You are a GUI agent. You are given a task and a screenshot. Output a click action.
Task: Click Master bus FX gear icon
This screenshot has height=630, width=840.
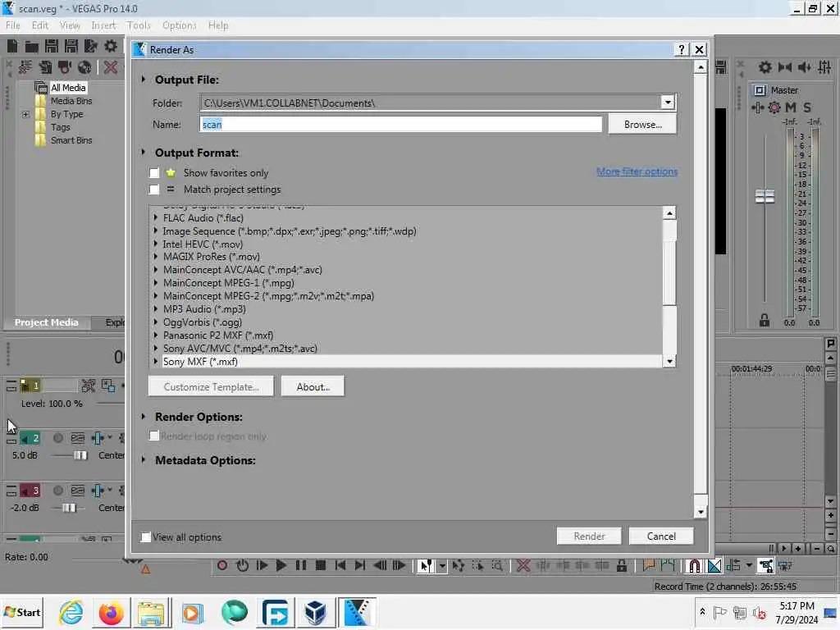click(774, 107)
